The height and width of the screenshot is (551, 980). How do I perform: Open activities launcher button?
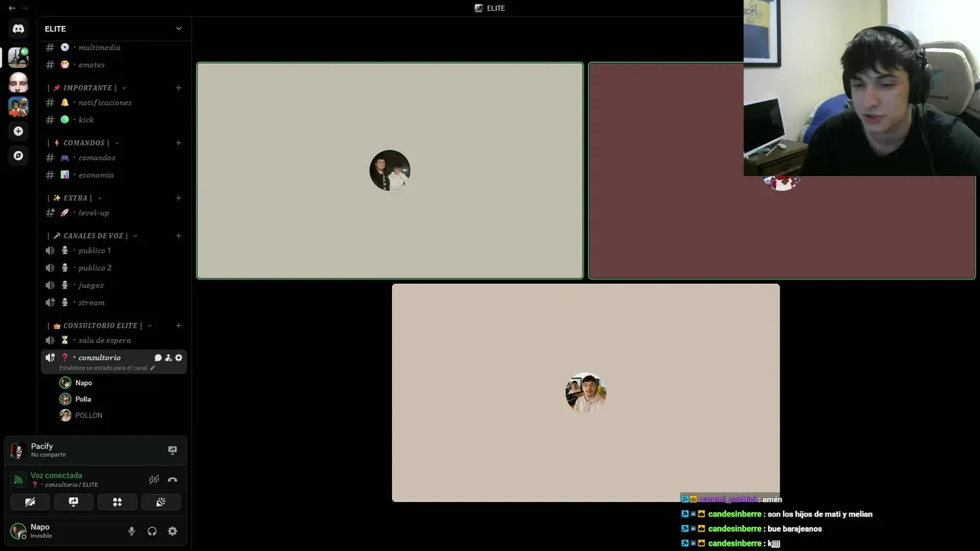point(117,502)
